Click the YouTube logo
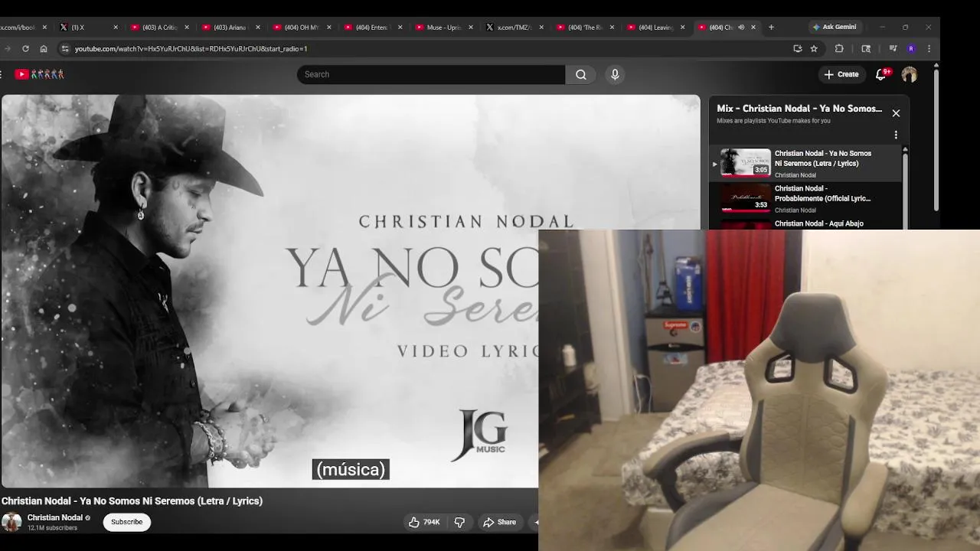The width and height of the screenshot is (980, 551). [39, 74]
